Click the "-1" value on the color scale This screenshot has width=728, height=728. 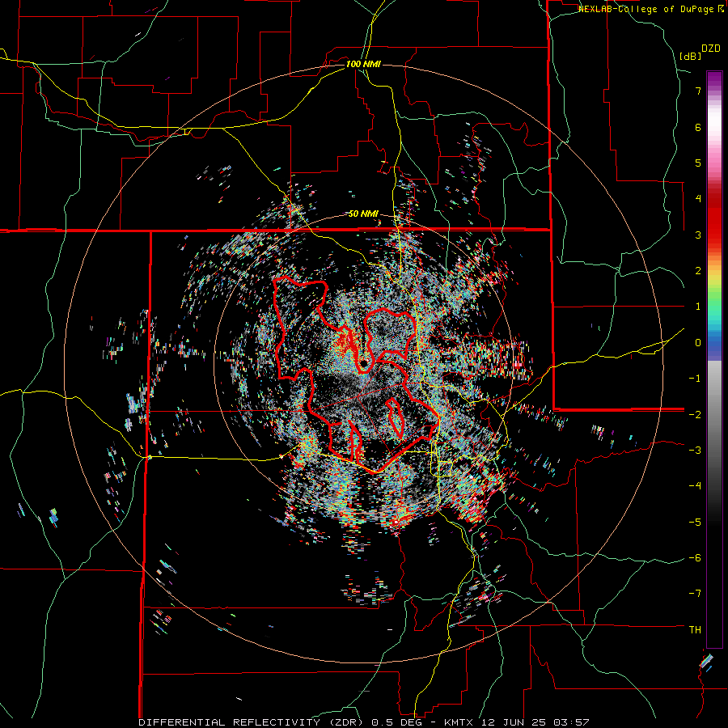pos(695,379)
